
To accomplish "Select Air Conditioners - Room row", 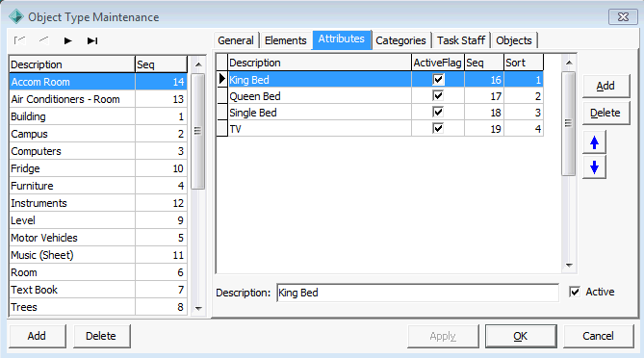I will tap(98, 99).
